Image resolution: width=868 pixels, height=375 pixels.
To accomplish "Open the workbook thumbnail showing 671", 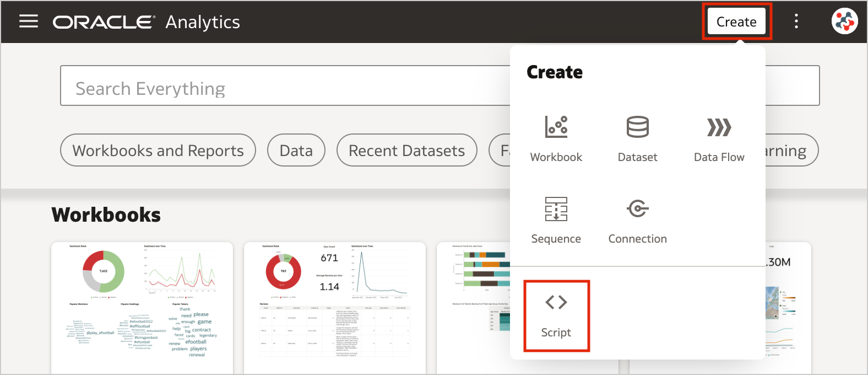I will pyautogui.click(x=335, y=308).
